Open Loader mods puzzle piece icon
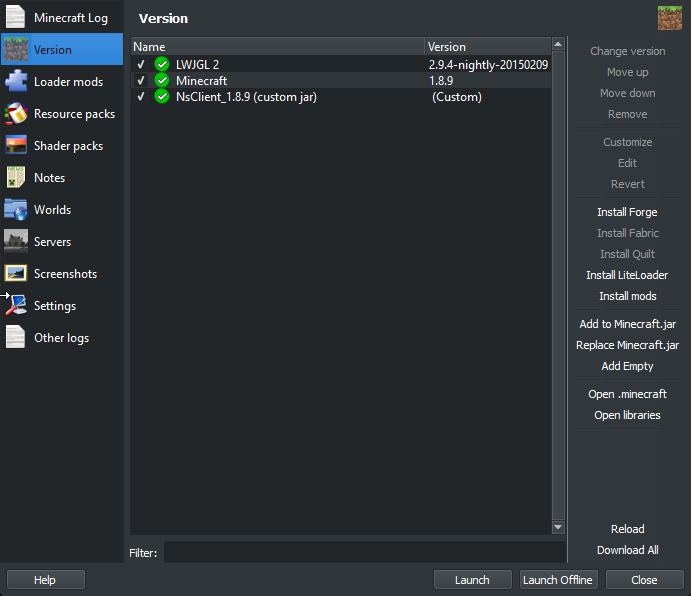 [x=16, y=82]
